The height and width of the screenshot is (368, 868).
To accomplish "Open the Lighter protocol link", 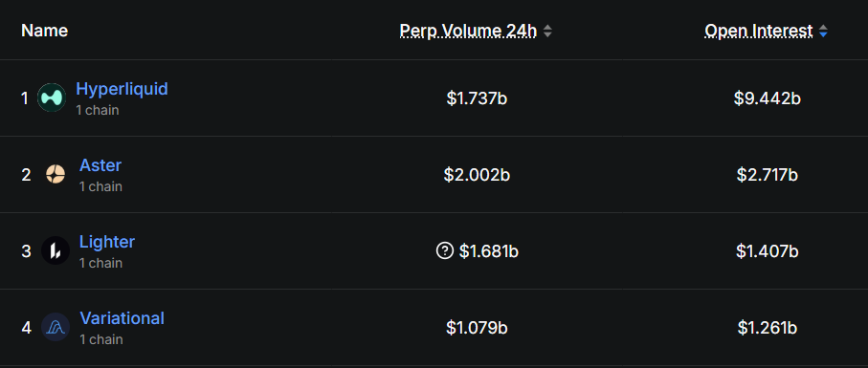I will pyautogui.click(x=107, y=242).
